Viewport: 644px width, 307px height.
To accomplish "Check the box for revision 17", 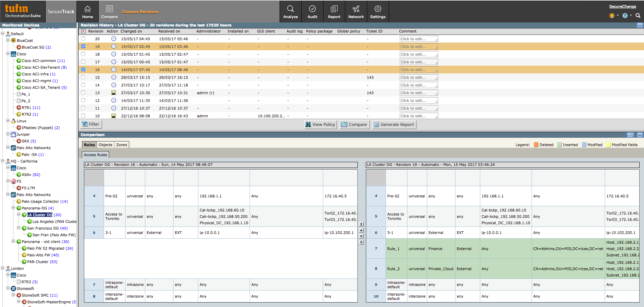I will coord(83,62).
